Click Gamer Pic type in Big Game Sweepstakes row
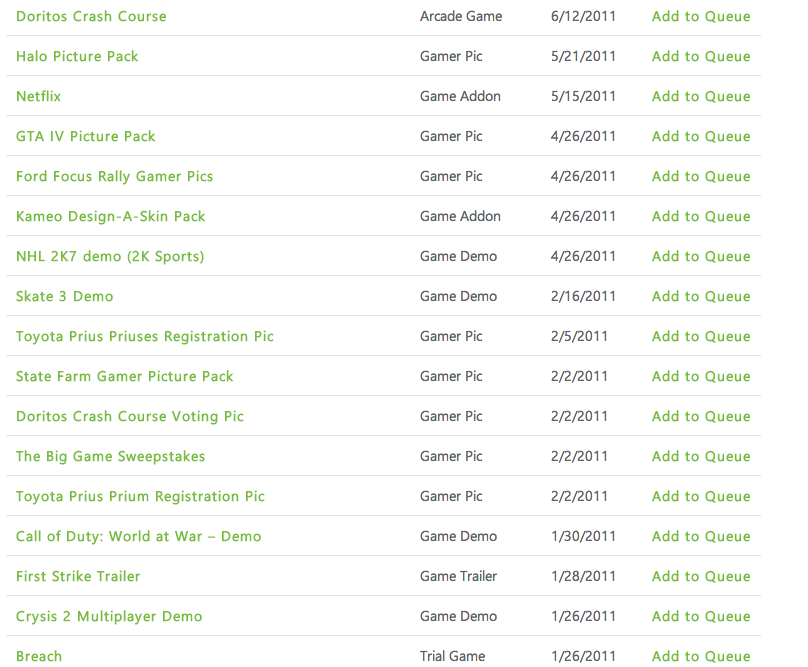Image resolution: width=808 pixels, height=667 pixels. click(451, 457)
